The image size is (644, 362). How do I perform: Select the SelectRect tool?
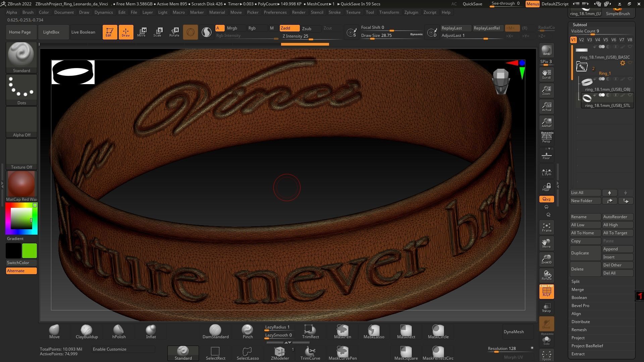(215, 353)
